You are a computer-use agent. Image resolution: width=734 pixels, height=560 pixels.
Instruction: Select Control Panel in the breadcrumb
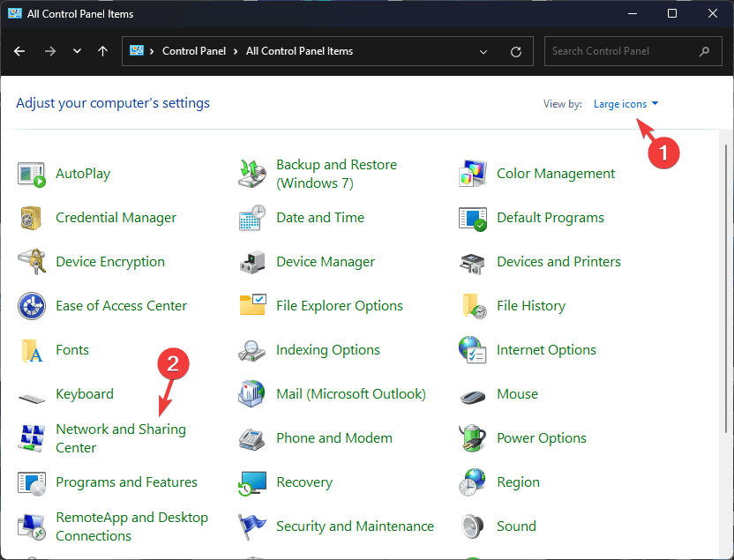tap(194, 51)
